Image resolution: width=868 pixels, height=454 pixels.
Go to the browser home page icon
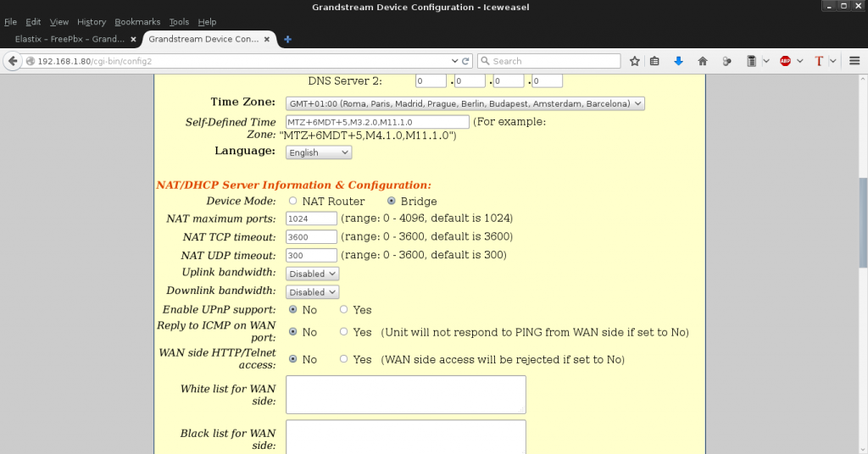coord(702,61)
